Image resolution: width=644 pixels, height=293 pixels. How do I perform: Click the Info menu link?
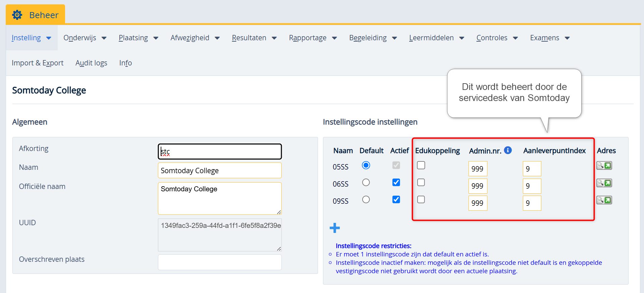(125, 63)
